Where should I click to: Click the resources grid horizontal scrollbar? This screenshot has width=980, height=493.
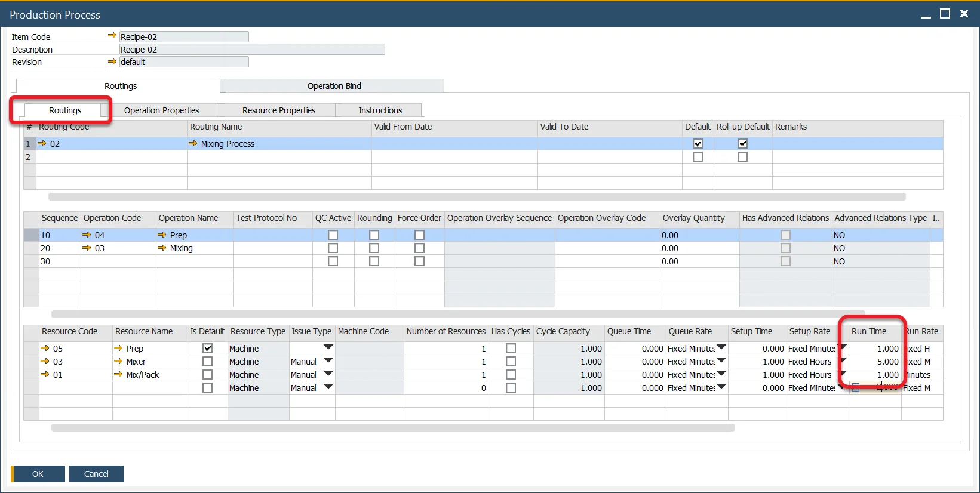(x=393, y=428)
